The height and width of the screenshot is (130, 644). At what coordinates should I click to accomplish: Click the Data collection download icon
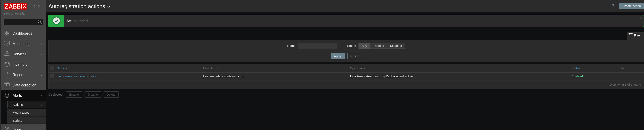[7, 85]
